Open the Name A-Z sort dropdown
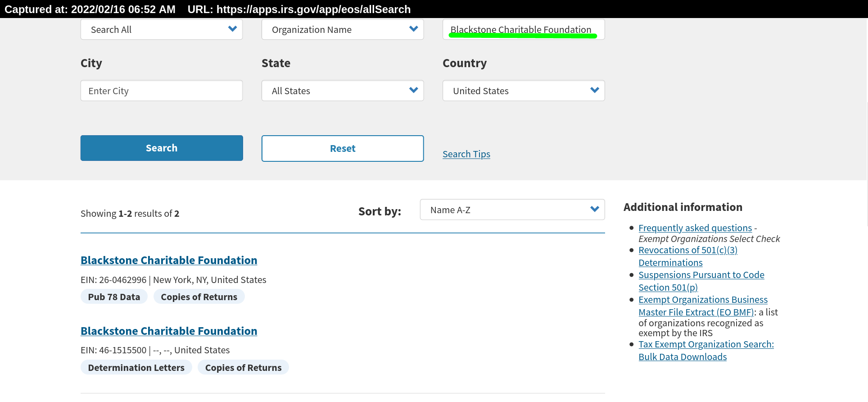This screenshot has height=402, width=868. coord(512,210)
